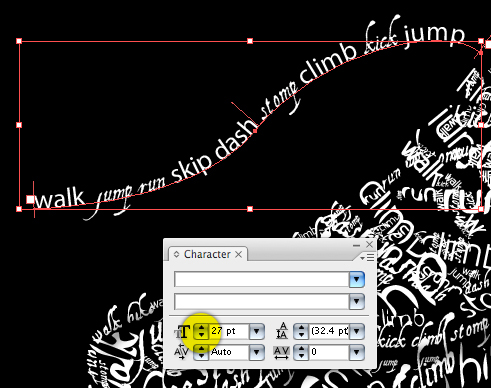Click the tracking stepper arrows
Viewport: 491px width, 388px height.
pyautogui.click(x=301, y=352)
